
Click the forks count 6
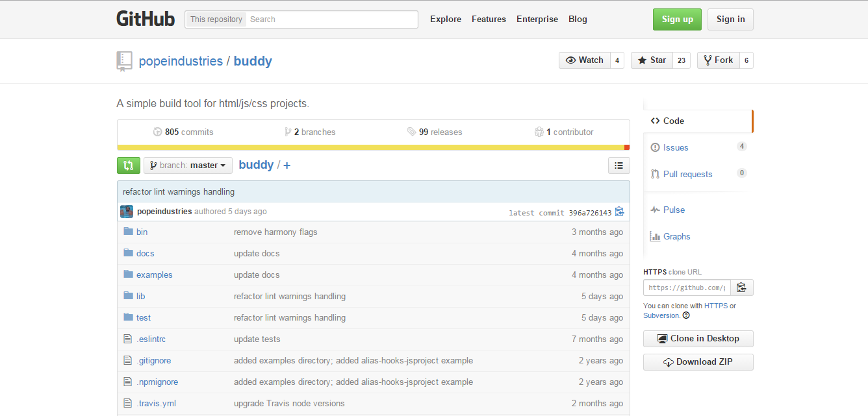(x=747, y=60)
